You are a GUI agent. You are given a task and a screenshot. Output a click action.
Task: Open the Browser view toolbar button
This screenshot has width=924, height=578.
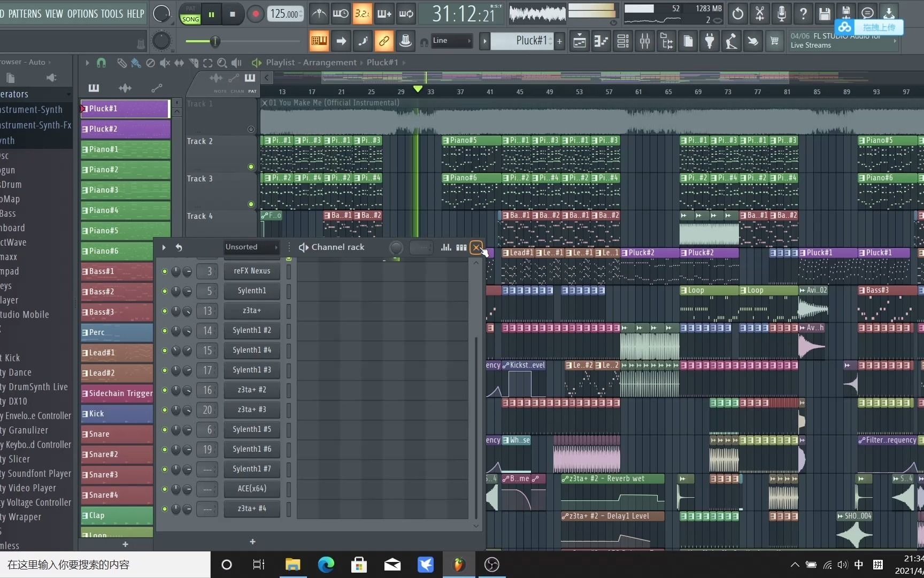pyautogui.click(x=667, y=41)
